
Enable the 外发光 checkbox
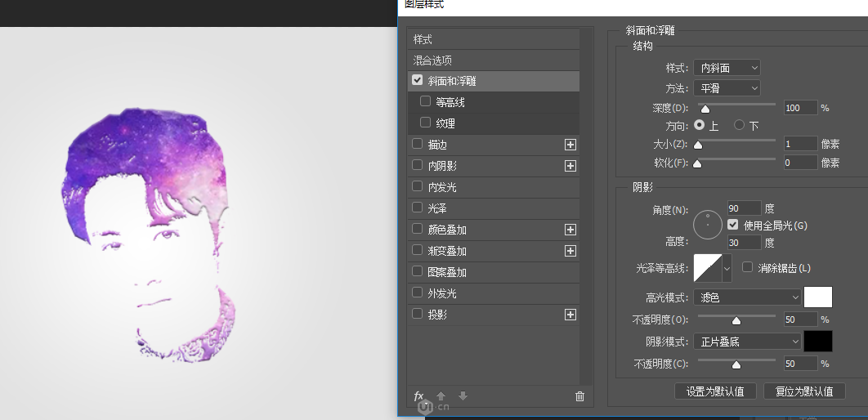418,293
